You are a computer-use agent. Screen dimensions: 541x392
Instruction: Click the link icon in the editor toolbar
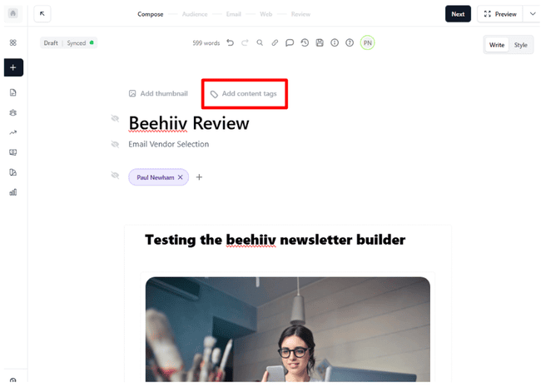275,42
